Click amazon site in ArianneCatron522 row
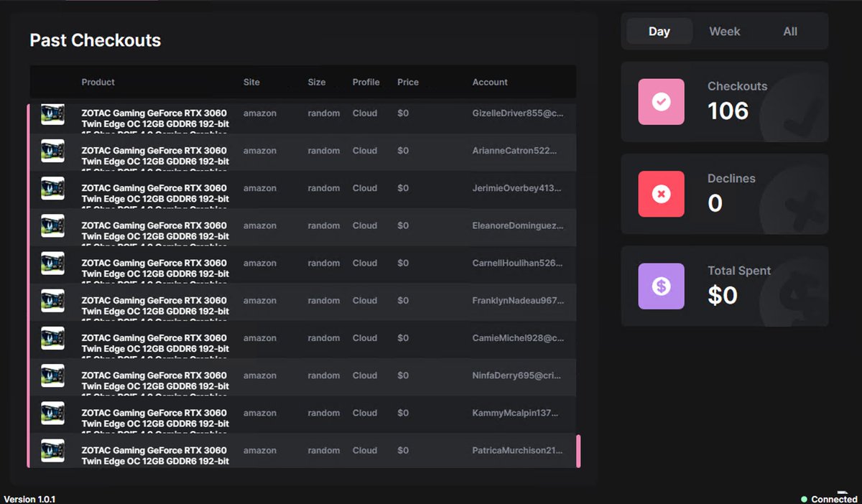 tap(260, 151)
